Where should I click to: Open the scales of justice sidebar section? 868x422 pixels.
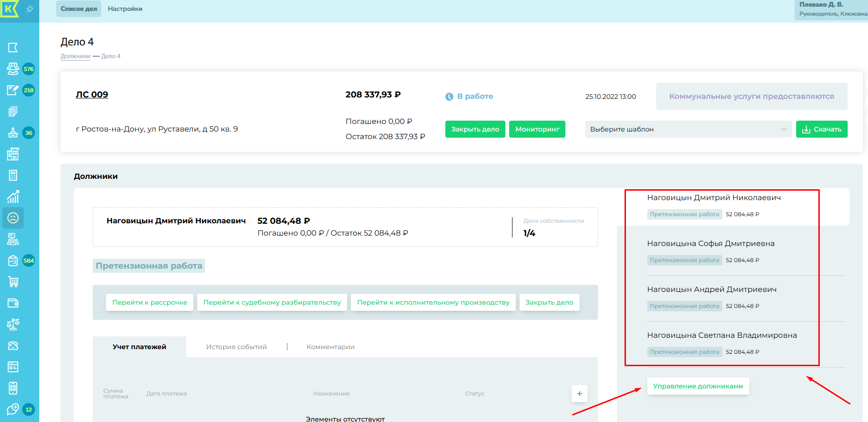click(x=13, y=325)
